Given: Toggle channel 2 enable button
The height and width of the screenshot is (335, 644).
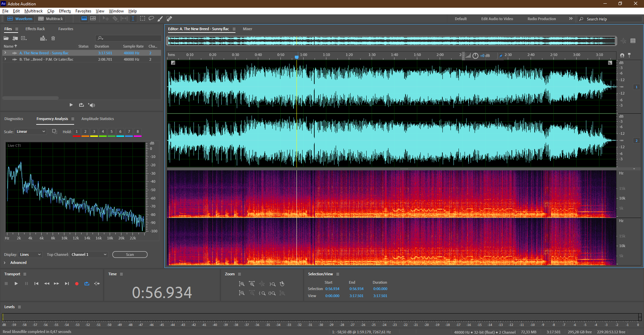Looking at the screenshot, I should point(636,141).
